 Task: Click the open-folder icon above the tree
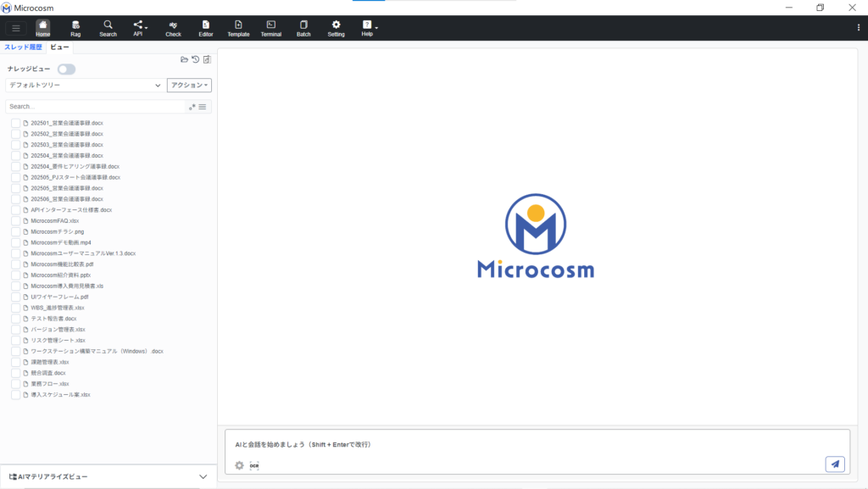[x=184, y=59]
